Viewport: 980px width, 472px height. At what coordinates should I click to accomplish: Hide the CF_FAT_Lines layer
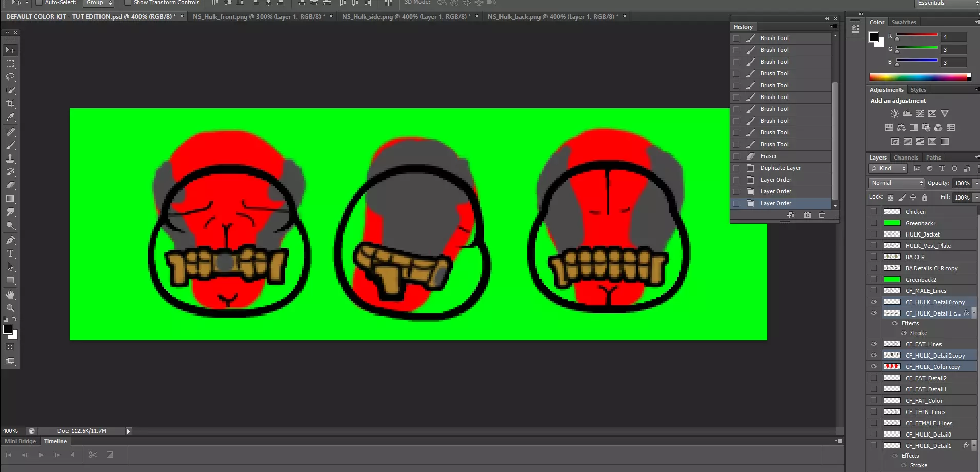874,344
